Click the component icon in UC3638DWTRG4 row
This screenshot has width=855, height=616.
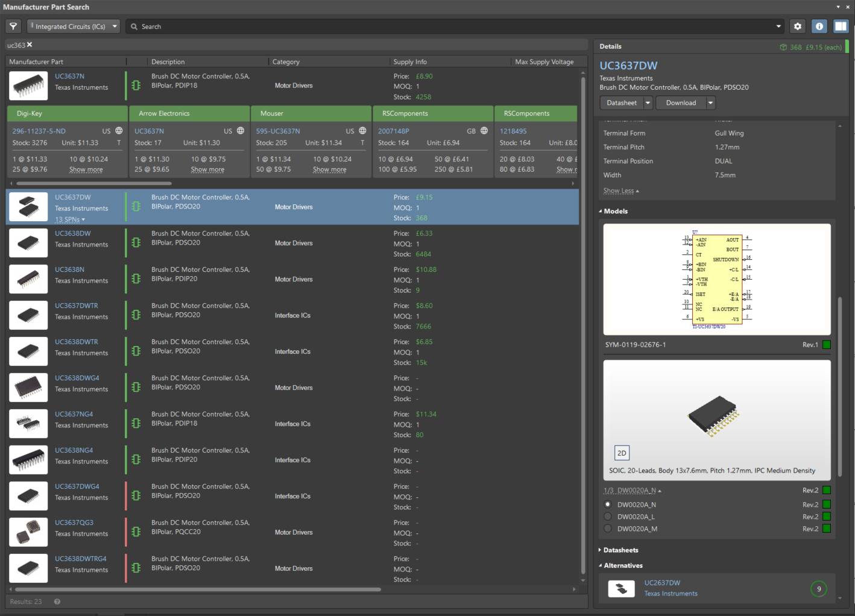136,568
